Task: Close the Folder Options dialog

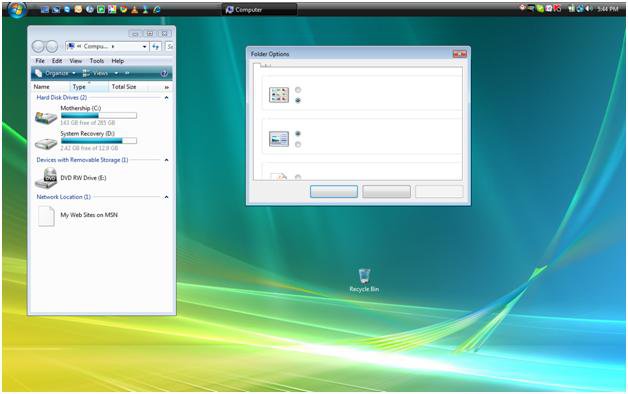Action: pos(459,54)
